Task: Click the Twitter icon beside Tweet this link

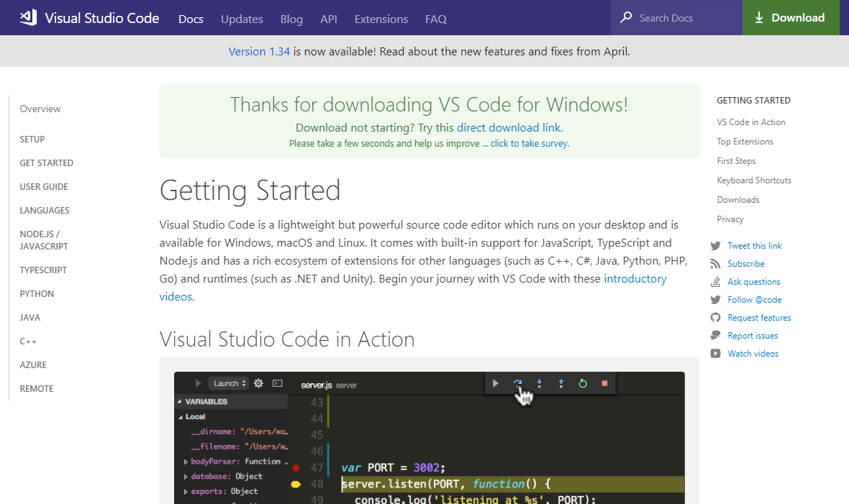Action: [x=716, y=246]
